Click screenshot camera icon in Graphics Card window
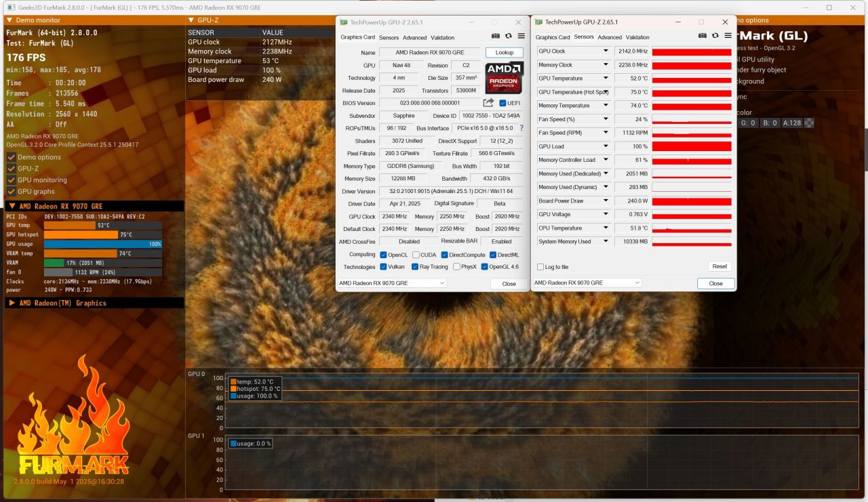The width and height of the screenshot is (868, 502). [x=496, y=36]
